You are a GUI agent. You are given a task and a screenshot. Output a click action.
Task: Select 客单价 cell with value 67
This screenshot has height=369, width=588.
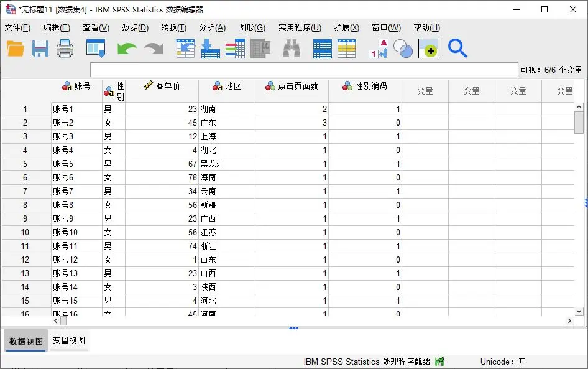[162, 164]
